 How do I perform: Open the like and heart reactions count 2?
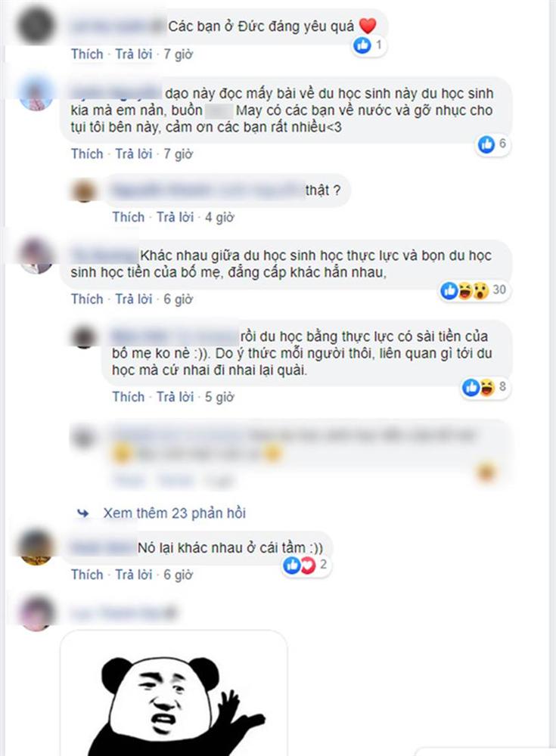click(x=306, y=565)
